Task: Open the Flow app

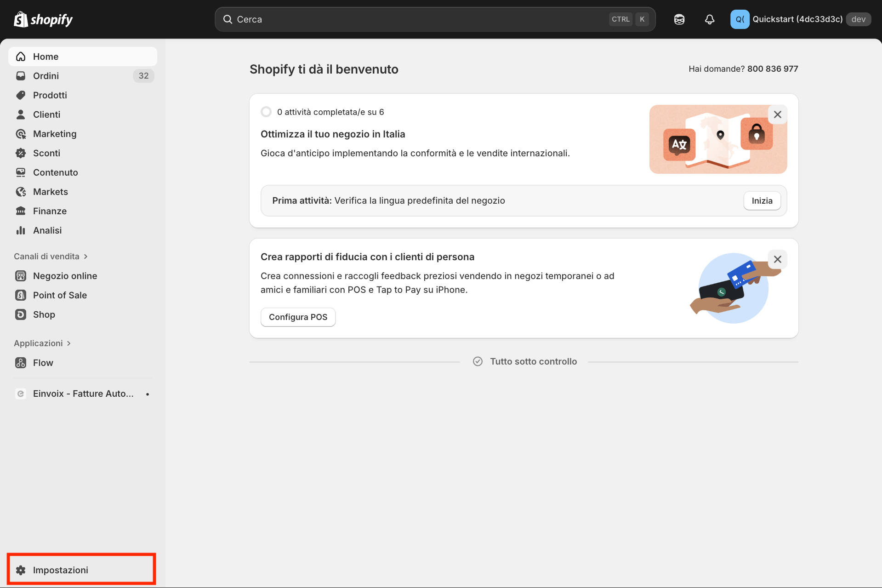Action: [x=43, y=362]
